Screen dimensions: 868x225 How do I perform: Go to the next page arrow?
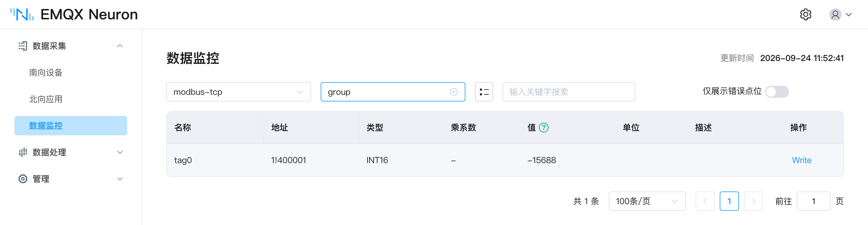[x=753, y=201]
